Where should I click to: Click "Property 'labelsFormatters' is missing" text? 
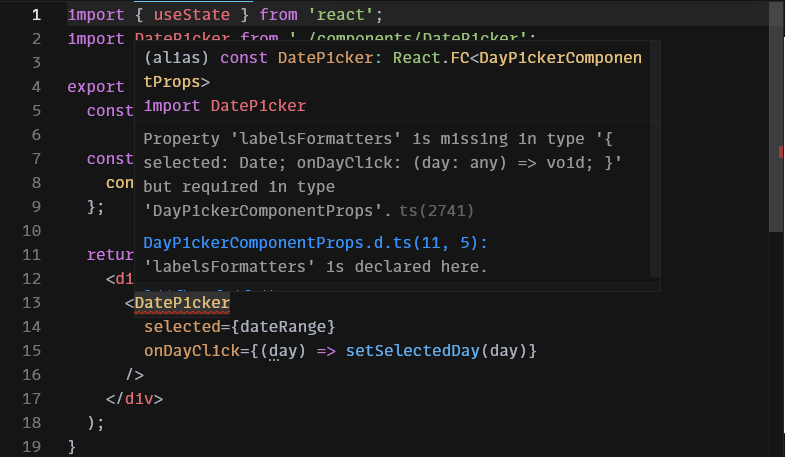tap(325, 139)
